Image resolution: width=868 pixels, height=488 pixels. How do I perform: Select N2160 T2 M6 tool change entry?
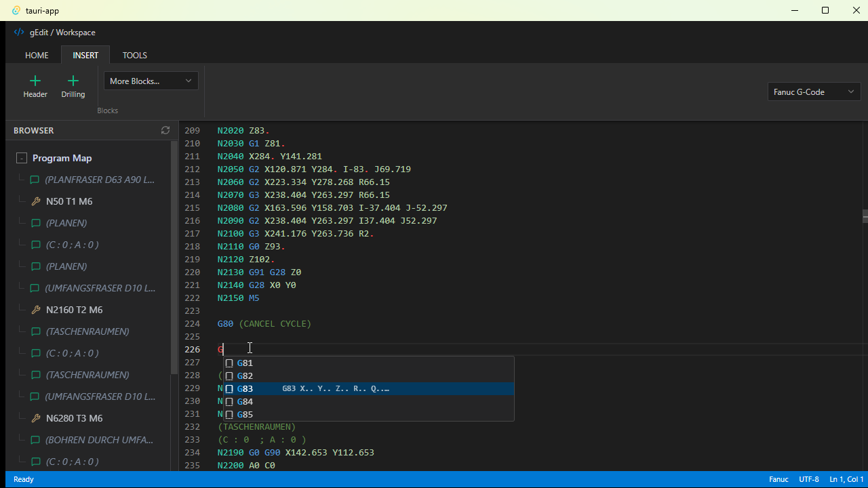74,310
